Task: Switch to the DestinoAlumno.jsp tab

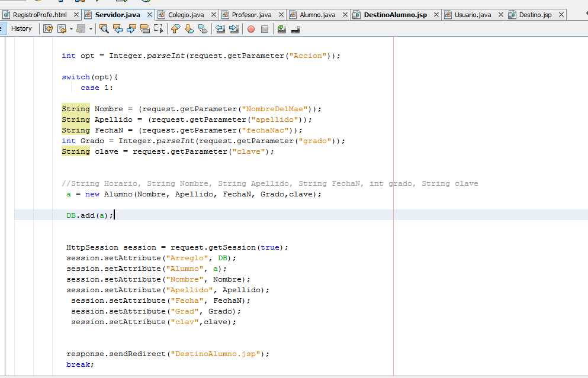Action: click(395, 15)
